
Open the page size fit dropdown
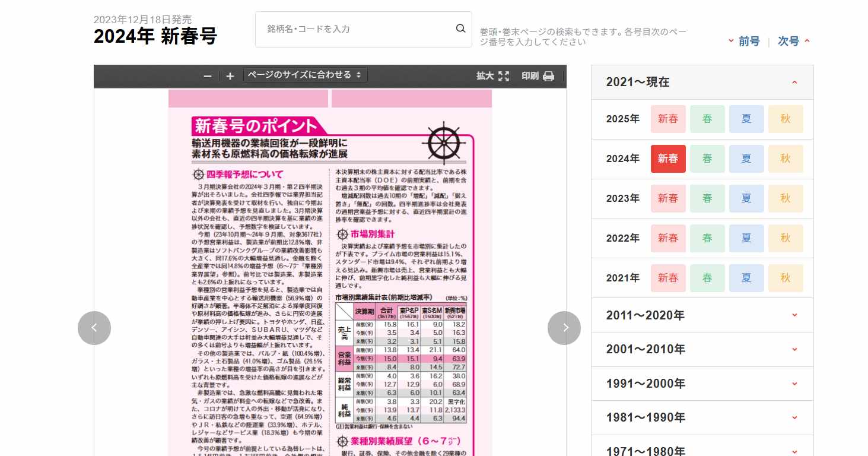305,75
